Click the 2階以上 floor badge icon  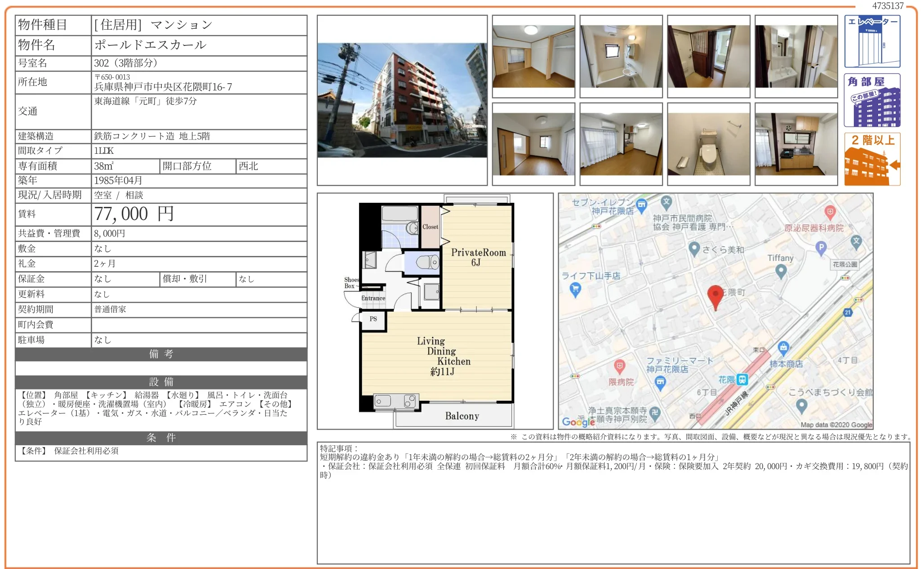(x=872, y=159)
